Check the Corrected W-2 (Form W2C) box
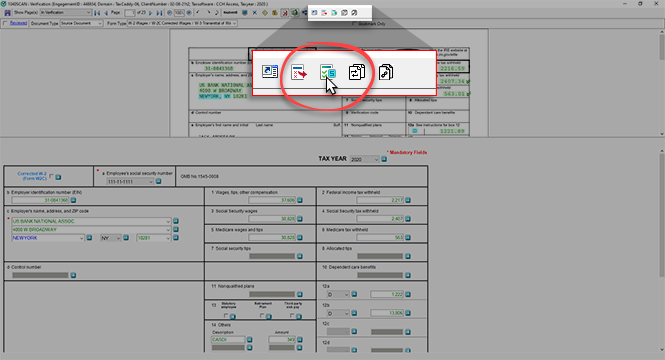Viewport: 665px width, 360px height. click(x=51, y=176)
